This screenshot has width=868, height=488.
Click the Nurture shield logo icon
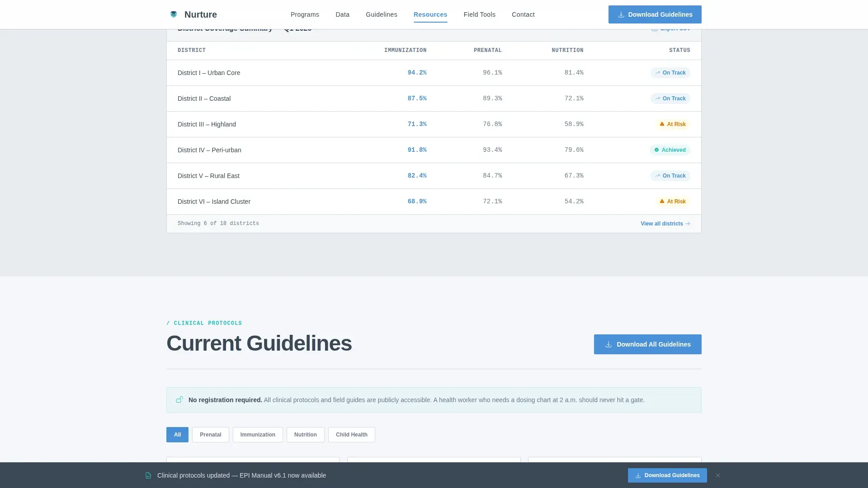pyautogui.click(x=174, y=14)
